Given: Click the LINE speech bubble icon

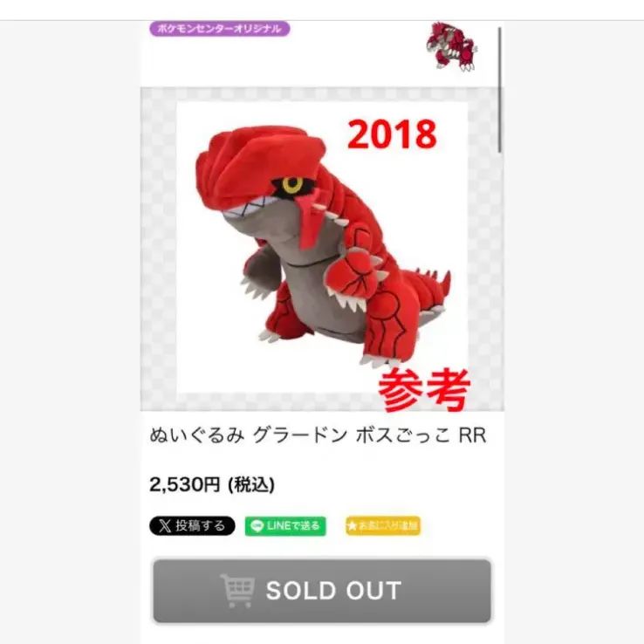Looking at the screenshot, I should (257, 525).
